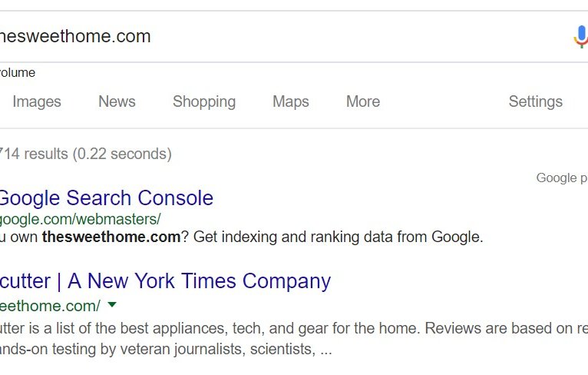Open the Settings menu
This screenshot has height=375, width=588.
coord(535,101)
